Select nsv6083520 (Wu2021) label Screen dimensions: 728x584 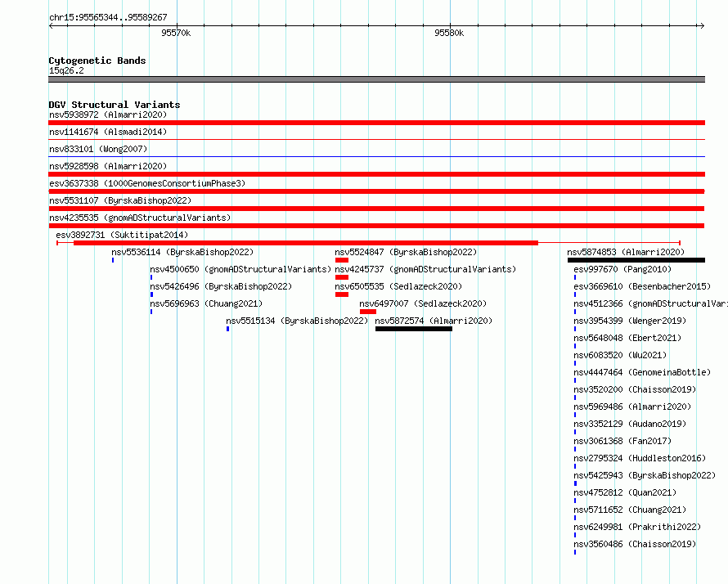pyautogui.click(x=620, y=355)
